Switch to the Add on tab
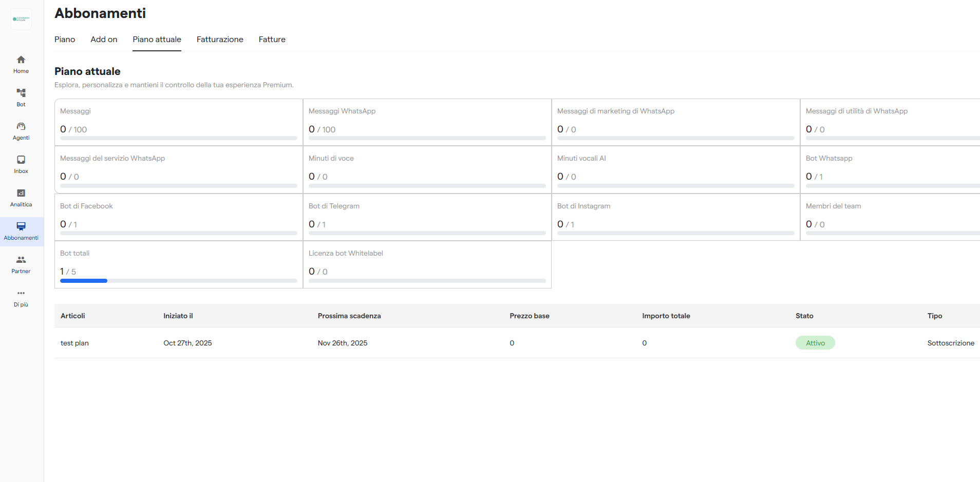 coord(104,40)
